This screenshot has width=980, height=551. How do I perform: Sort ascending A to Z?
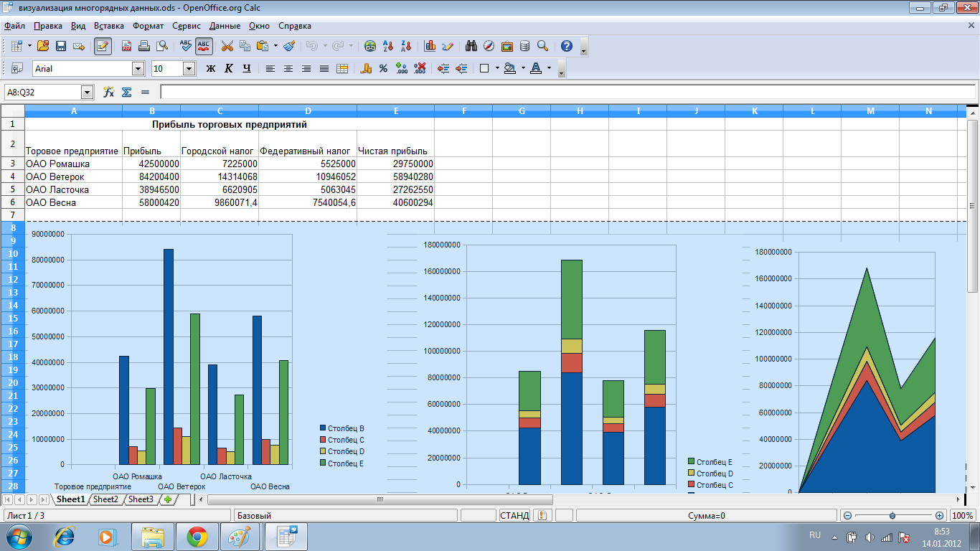click(388, 46)
